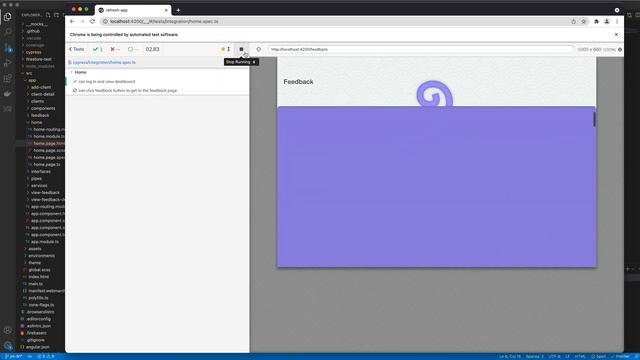The image size is (640, 360).
Task: Click the failed tests counter
Action: click(115, 49)
